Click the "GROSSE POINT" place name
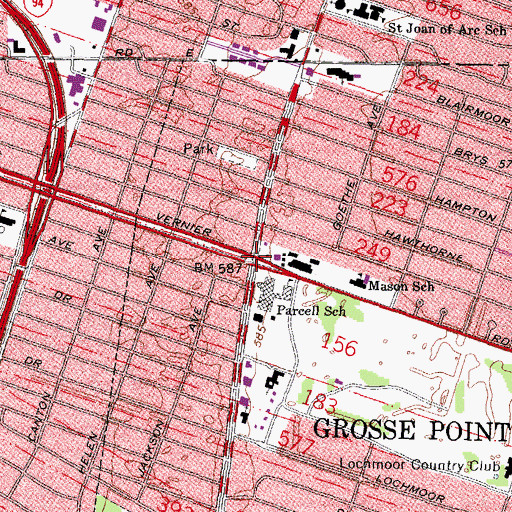 coord(412,429)
